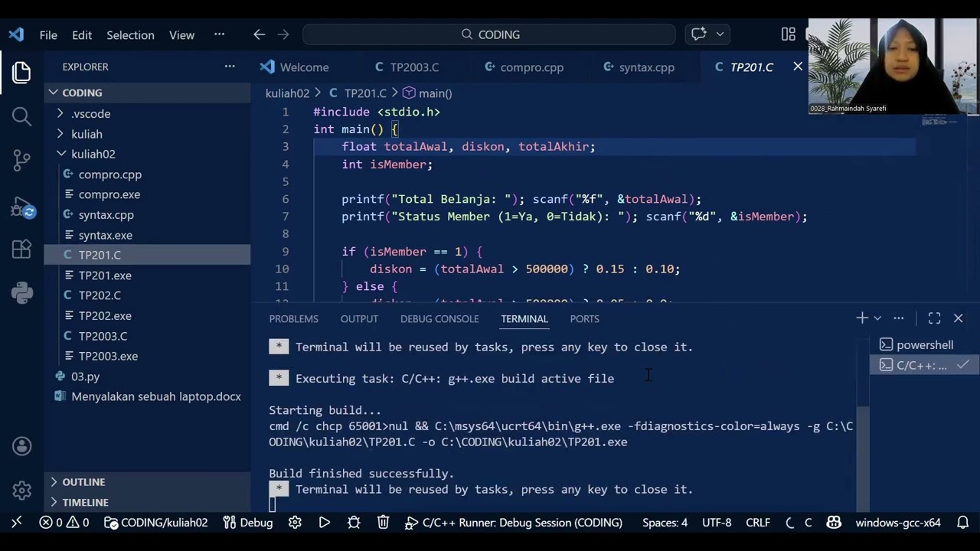980x551 pixels.
Task: Click the trash icon in status bar
Action: click(x=384, y=523)
